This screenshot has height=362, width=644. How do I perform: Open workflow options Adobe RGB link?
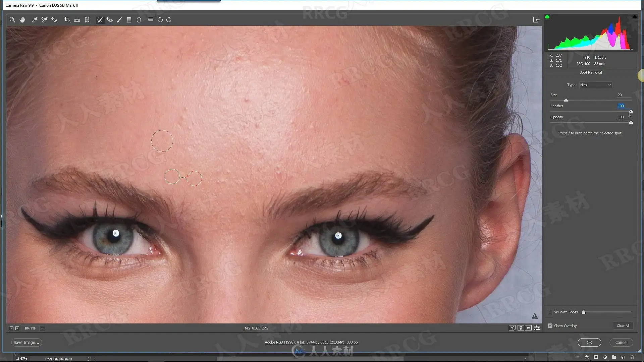click(x=311, y=342)
